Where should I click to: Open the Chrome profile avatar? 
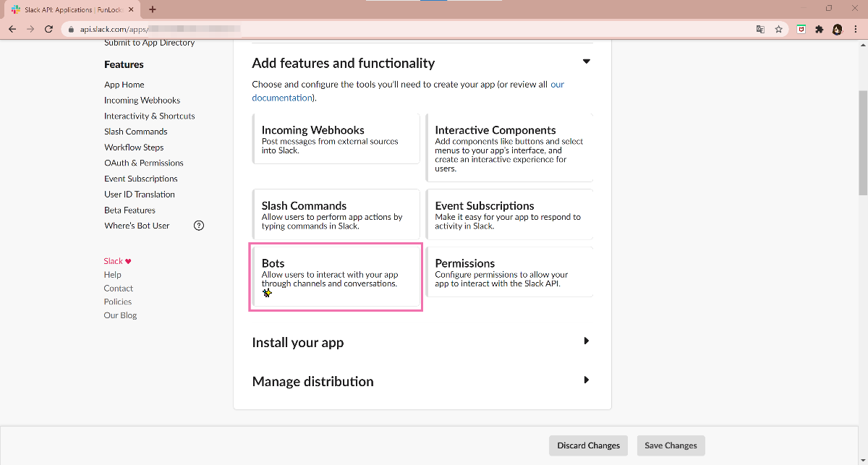coord(837,29)
